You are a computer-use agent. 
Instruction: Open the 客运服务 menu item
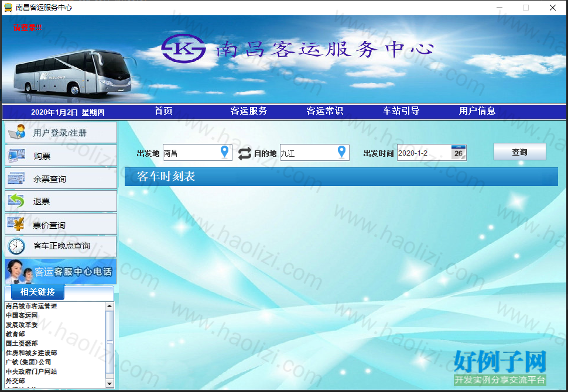point(249,111)
